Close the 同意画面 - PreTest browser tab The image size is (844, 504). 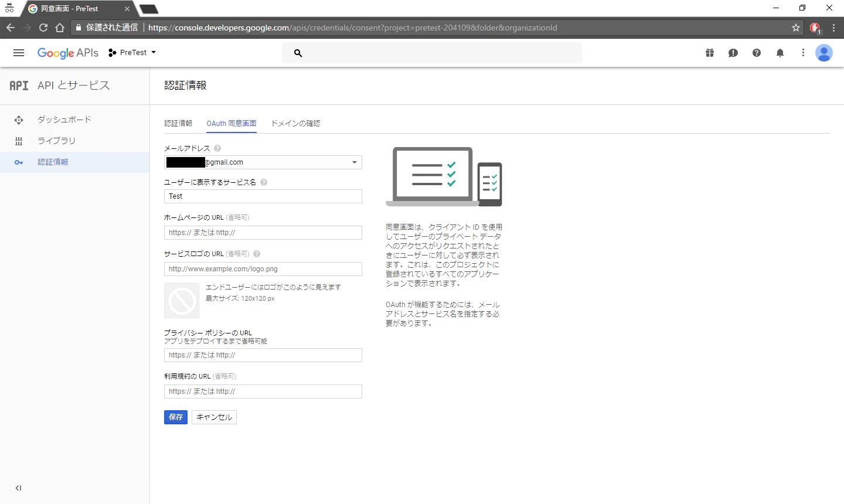pos(127,9)
